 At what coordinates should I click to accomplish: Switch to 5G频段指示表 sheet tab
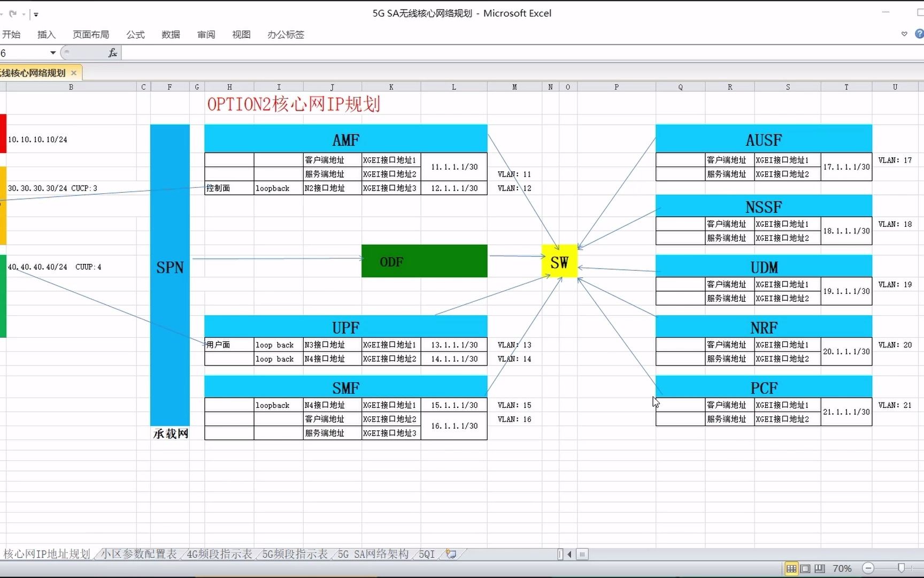[295, 554]
